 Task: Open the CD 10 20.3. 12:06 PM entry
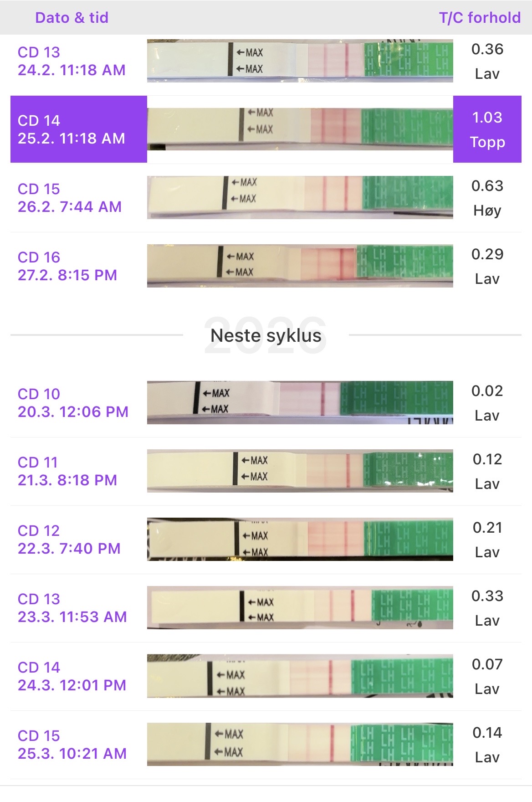pos(73,403)
